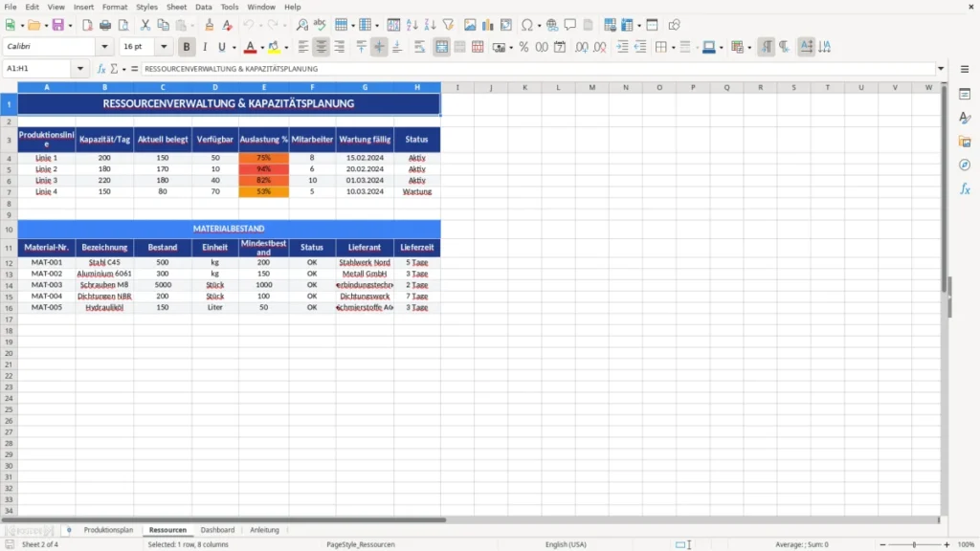Click row 10 header
Screen dimensions: 980x551
[x=9, y=230]
